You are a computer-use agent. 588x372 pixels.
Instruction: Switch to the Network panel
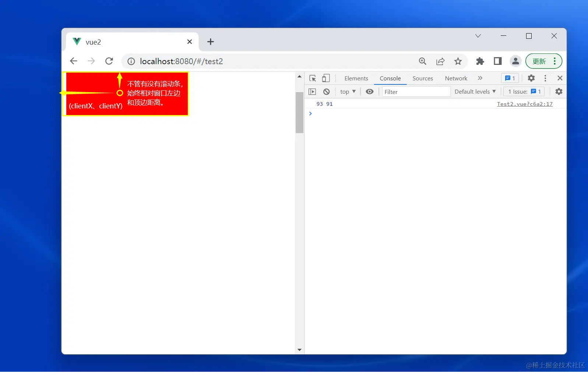tap(456, 78)
